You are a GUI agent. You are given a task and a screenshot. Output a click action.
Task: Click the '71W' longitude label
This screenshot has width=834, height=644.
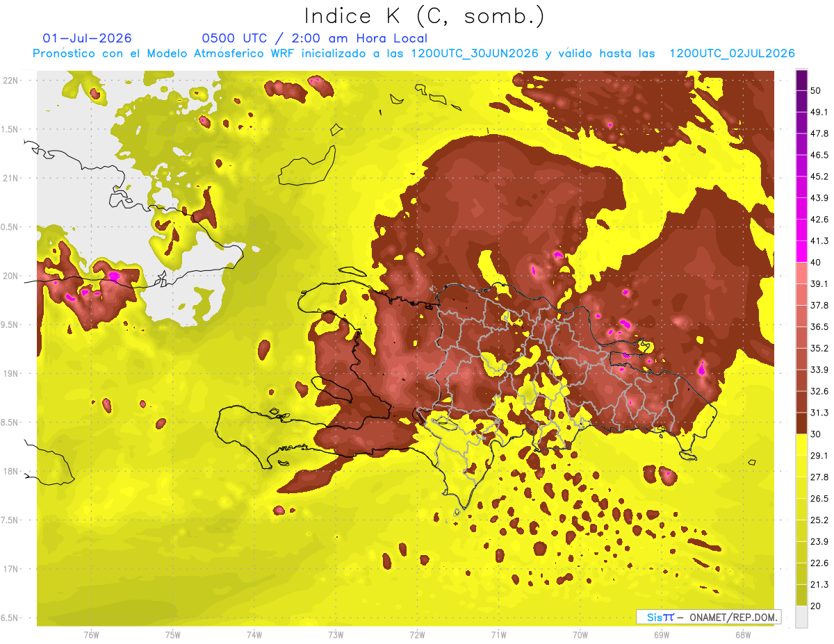498,634
